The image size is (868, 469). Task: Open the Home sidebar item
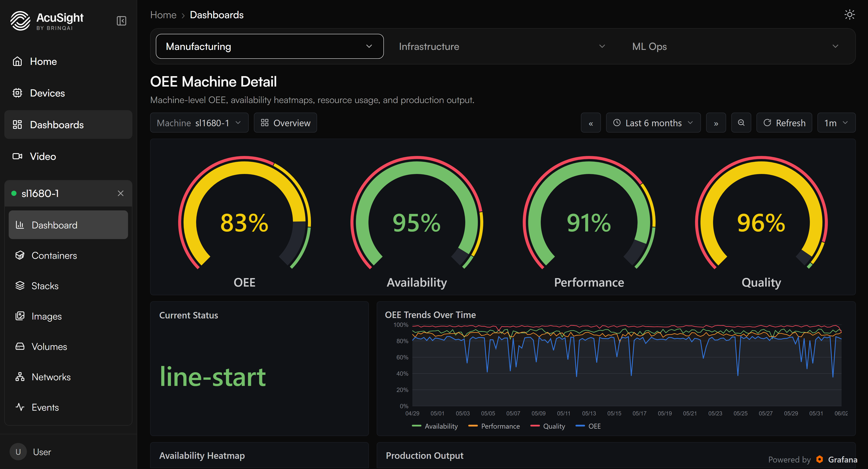[x=68, y=61]
